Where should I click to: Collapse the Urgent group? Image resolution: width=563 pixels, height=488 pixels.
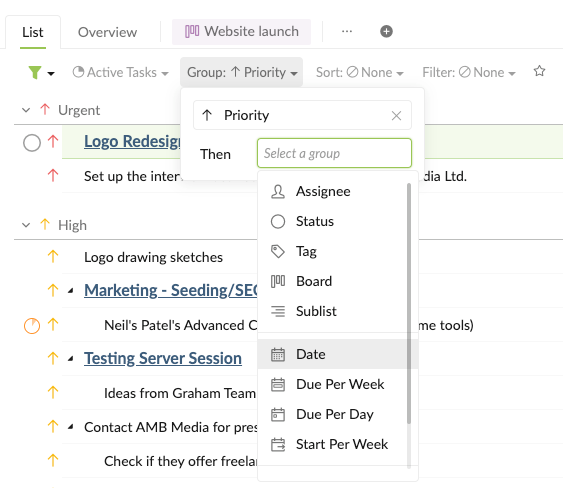[x=26, y=110]
